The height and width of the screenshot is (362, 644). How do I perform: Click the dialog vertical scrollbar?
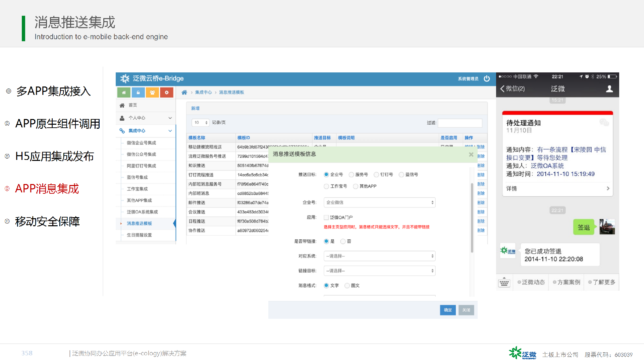(x=472, y=218)
